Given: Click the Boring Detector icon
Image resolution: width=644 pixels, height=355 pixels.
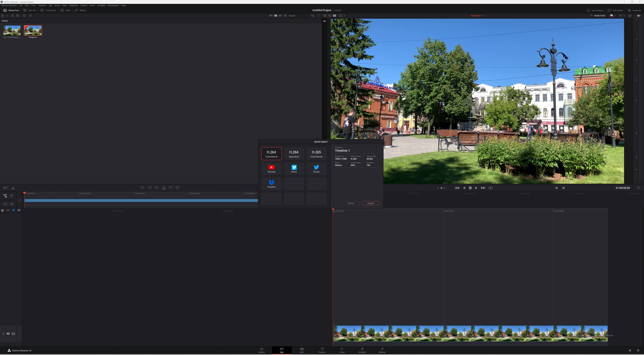Looking at the screenshot, I should 6,188.
